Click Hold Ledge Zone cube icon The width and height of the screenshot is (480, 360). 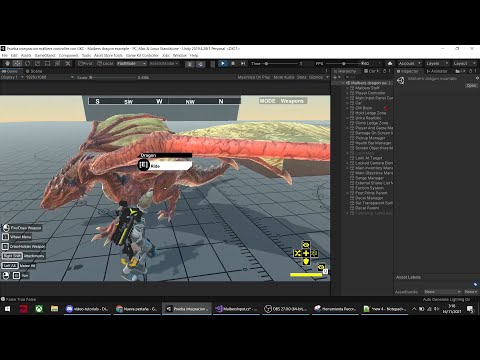tap(352, 113)
